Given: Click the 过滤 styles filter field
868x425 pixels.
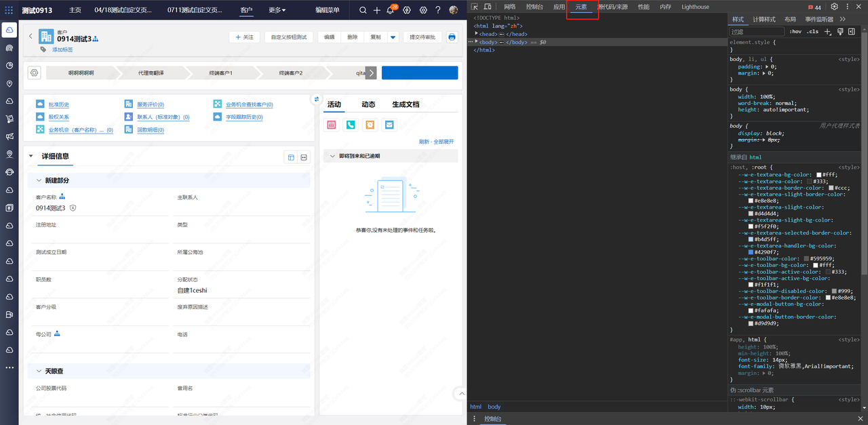Looking at the screenshot, I should (755, 32).
